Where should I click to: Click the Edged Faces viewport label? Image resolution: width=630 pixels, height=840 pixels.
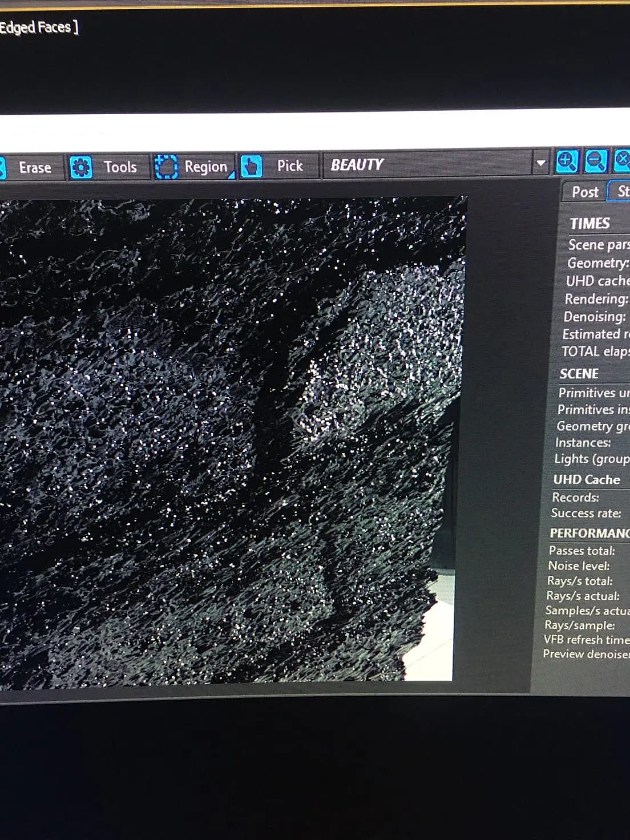point(38,27)
